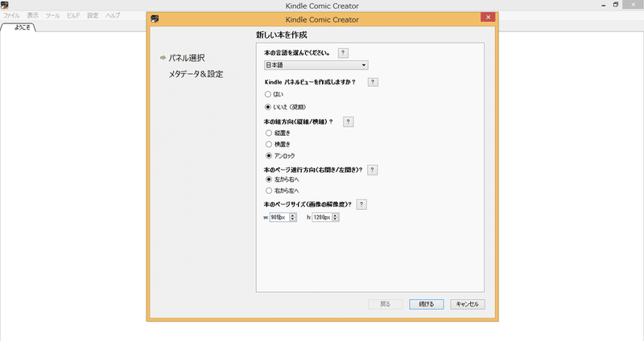Open the ツール menu
This screenshot has height=341, width=644.
52,15
